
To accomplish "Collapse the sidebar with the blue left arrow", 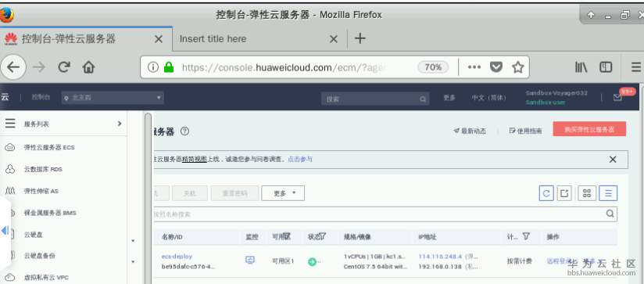I will tap(5, 231).
